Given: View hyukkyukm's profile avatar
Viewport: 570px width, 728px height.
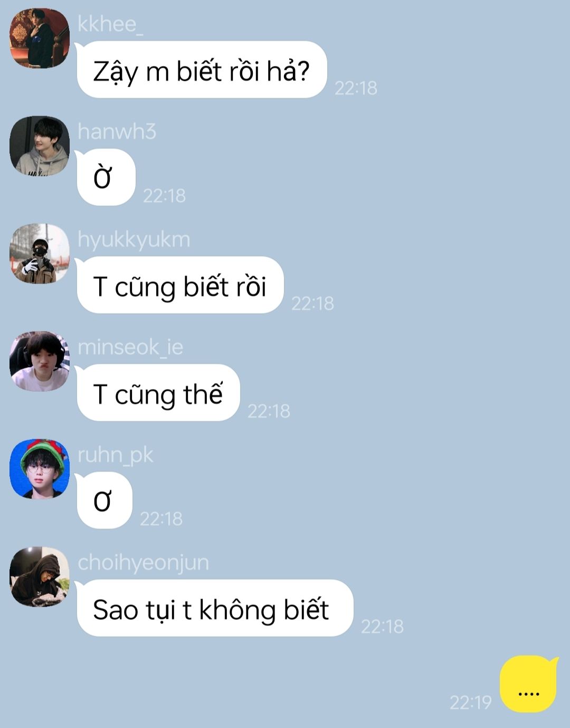Looking at the screenshot, I should click(40, 253).
